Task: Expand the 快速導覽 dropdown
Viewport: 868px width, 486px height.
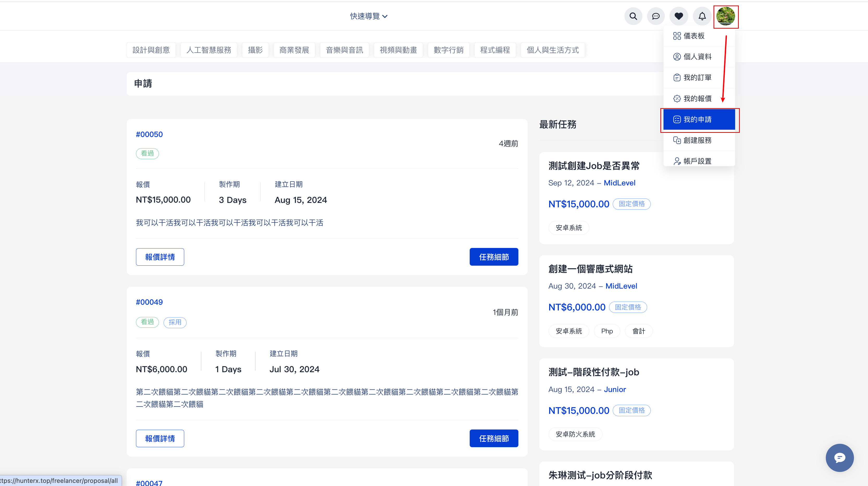Action: [x=368, y=16]
